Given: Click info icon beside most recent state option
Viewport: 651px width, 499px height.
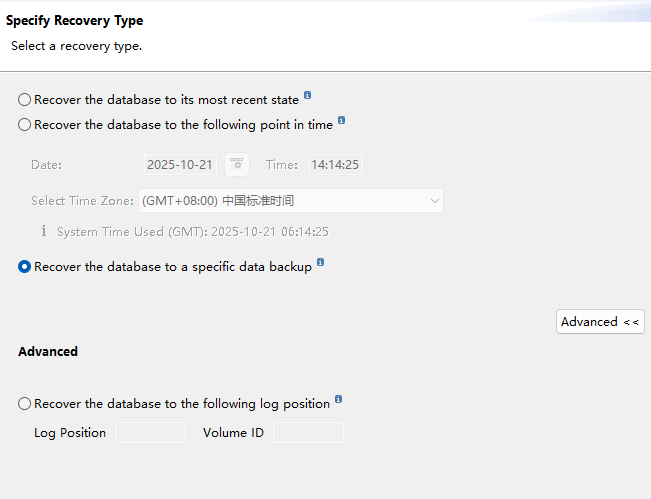Looking at the screenshot, I should pyautogui.click(x=308, y=96).
